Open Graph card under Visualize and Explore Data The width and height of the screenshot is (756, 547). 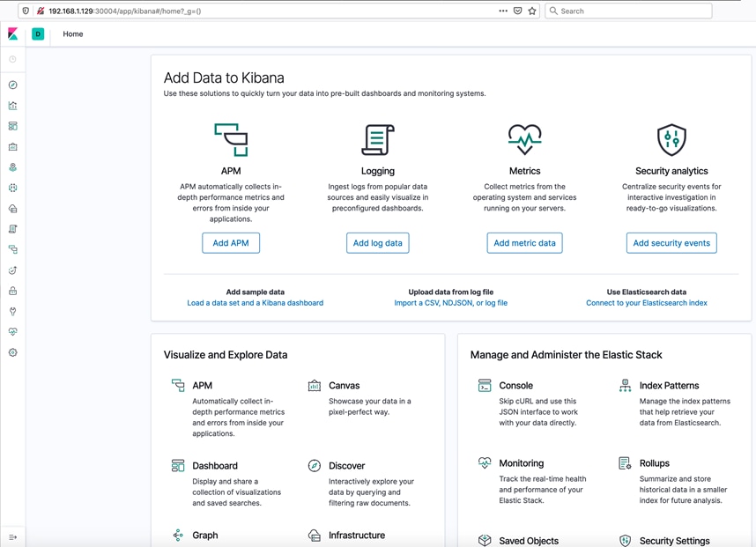[205, 535]
